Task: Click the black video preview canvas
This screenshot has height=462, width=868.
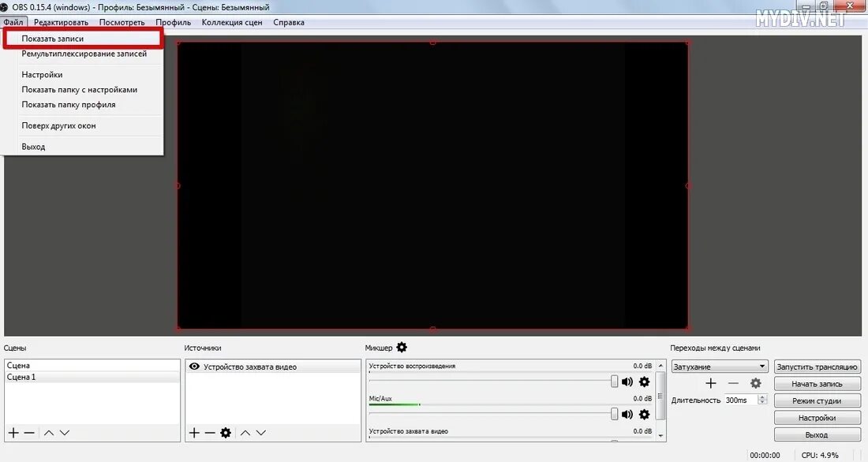Action: (433, 185)
